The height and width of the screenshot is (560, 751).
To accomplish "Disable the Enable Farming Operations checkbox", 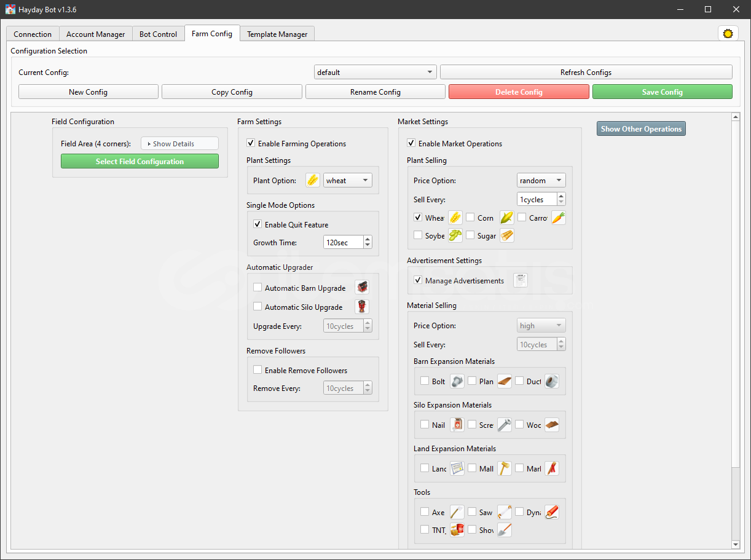I will pos(251,143).
